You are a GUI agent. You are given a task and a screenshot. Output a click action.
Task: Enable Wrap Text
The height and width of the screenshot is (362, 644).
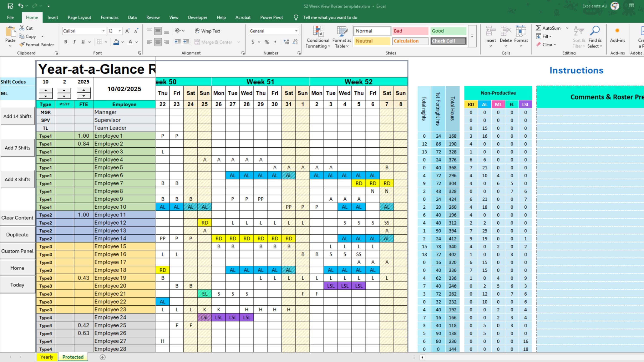pos(208,31)
